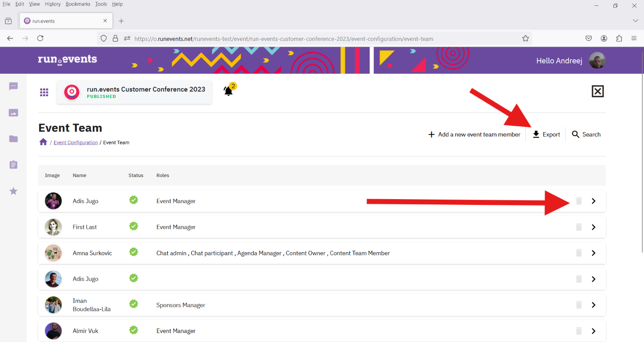Delete Iman Boudellaa-Lila using the trash icon
Viewport: 644px width, 342px height.
coord(579,305)
